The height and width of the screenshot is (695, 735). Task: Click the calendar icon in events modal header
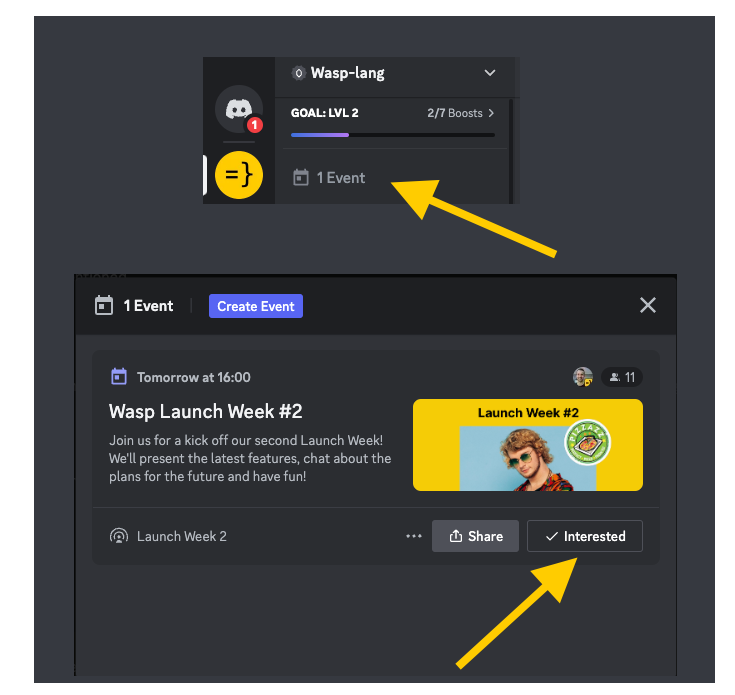pyautogui.click(x=104, y=306)
